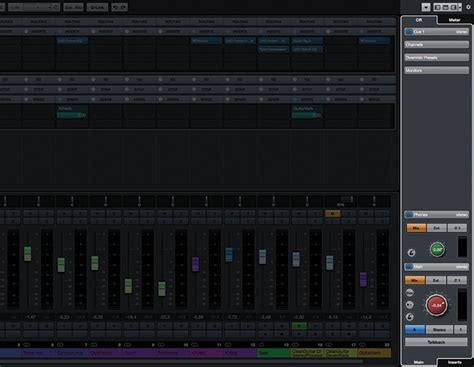The height and width of the screenshot is (367, 474).
Task: Toggle the Ext source button in Main section
Action: pyautogui.click(x=436, y=280)
